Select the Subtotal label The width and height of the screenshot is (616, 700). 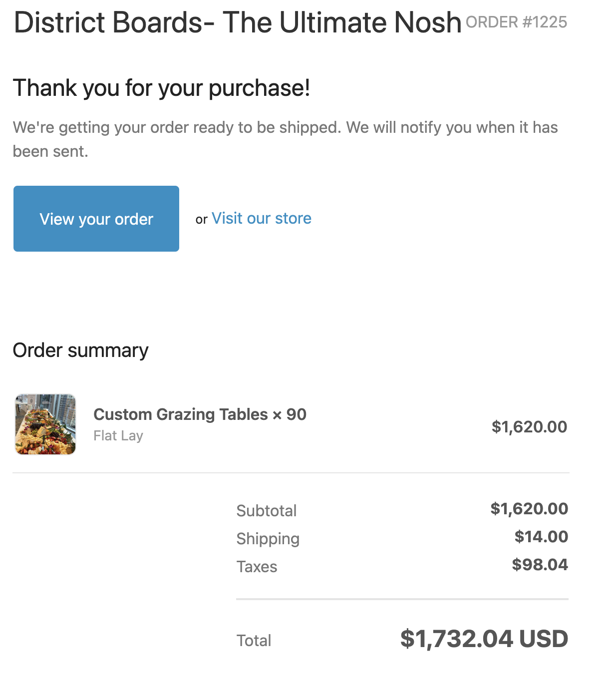pyautogui.click(x=267, y=510)
